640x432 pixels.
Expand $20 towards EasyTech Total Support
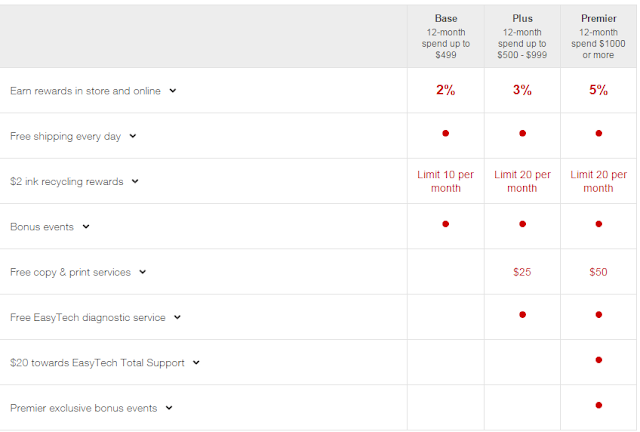[198, 363]
